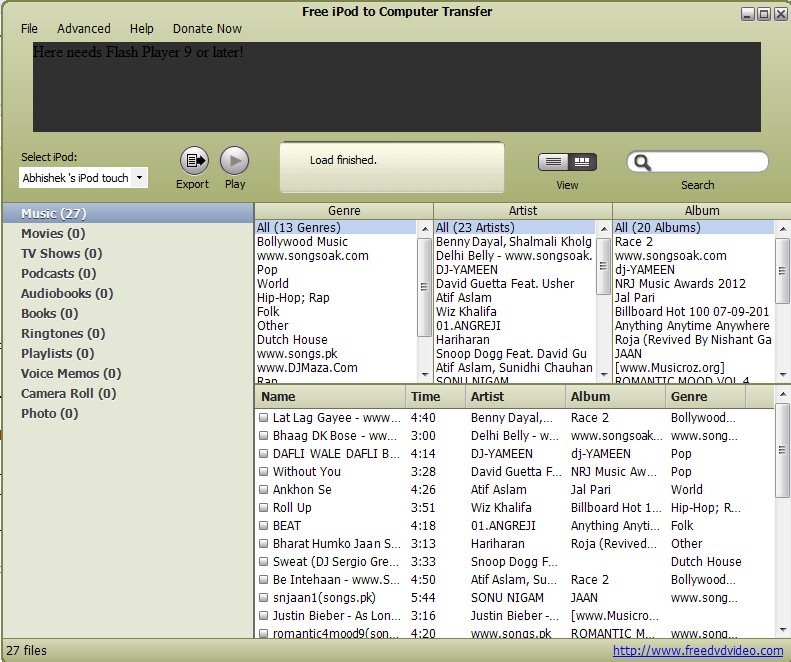
Task: Check the box next to Without You
Action: coord(264,472)
